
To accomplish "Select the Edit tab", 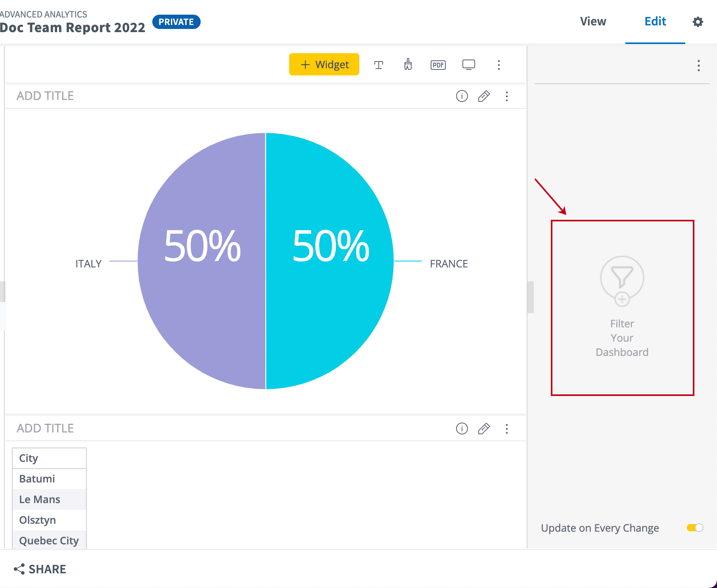I will tap(655, 21).
